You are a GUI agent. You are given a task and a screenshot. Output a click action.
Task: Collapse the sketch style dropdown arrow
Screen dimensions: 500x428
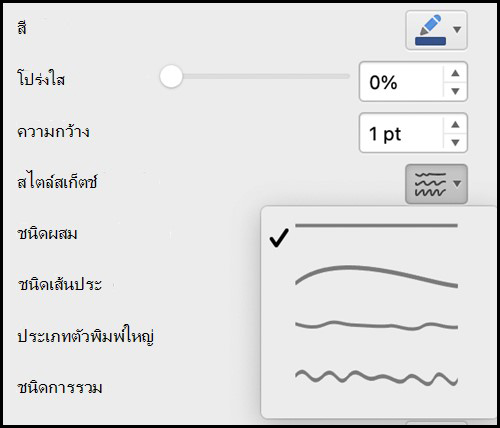coord(457,184)
